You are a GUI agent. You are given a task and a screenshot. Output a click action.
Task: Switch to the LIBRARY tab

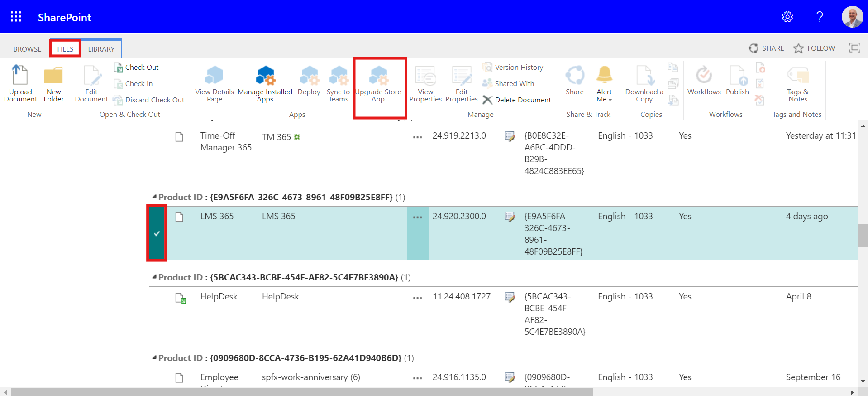(x=101, y=49)
